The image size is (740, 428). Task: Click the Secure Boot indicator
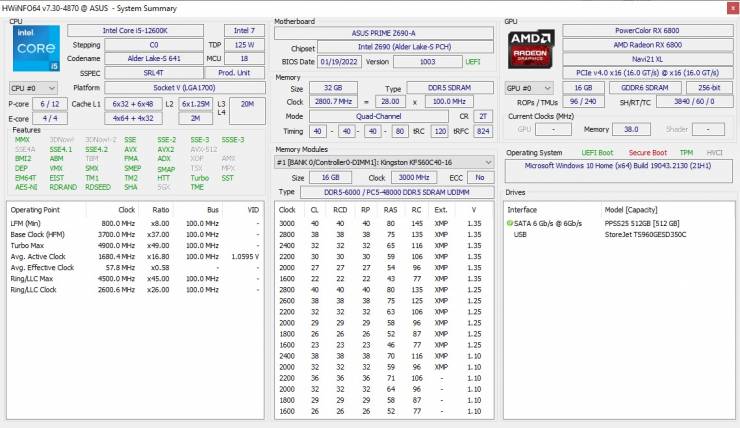click(x=648, y=153)
